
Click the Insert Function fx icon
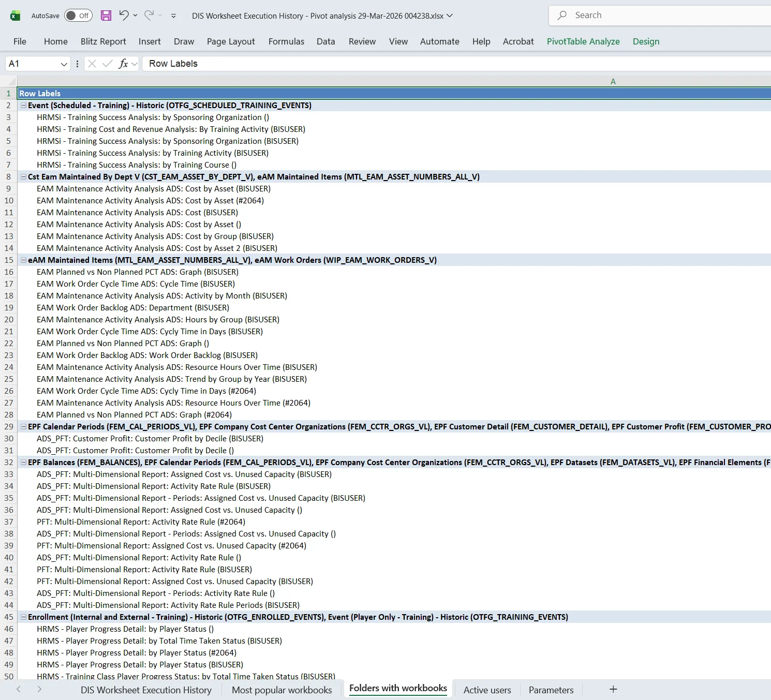point(123,64)
